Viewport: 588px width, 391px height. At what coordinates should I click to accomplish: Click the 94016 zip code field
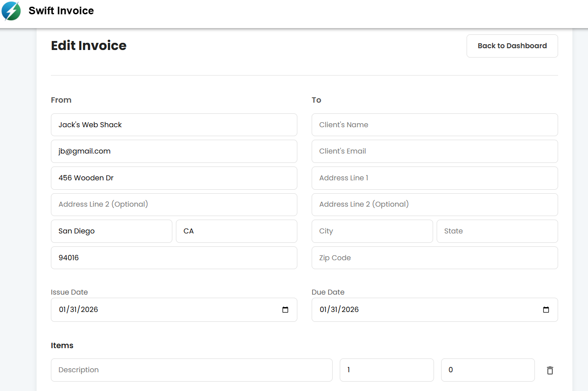174,258
